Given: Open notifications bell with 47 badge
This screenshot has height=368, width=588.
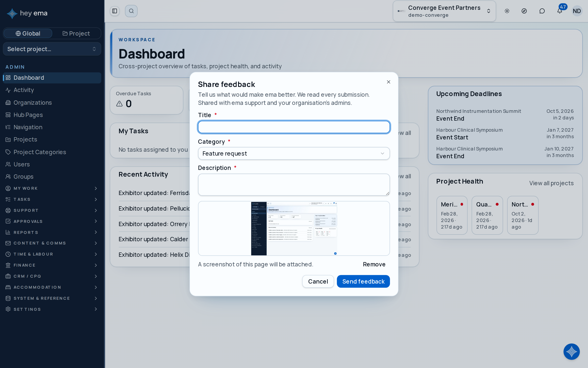Looking at the screenshot, I should click(560, 11).
